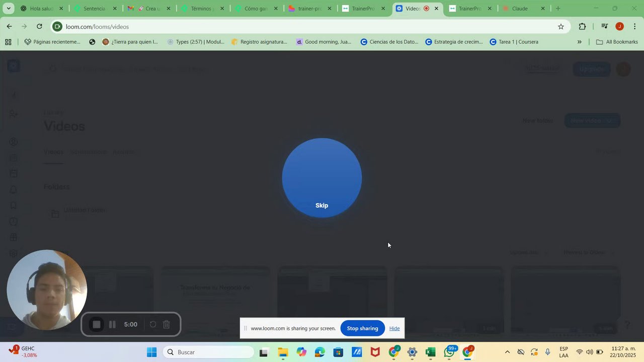Open Types (2:57) Modul bookmark
Screen dimensions: 644x362
point(196,42)
